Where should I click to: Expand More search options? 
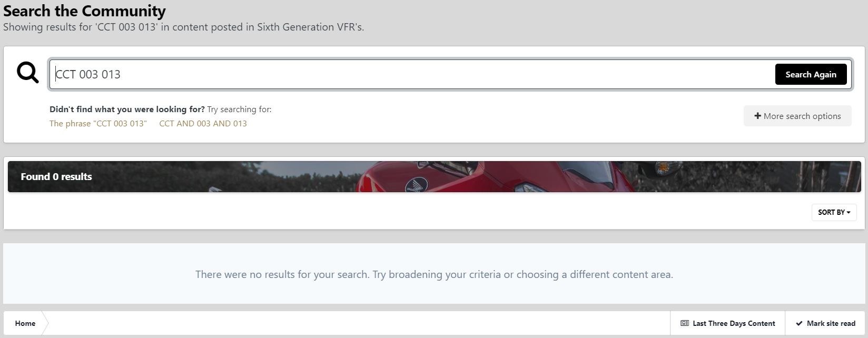(797, 116)
